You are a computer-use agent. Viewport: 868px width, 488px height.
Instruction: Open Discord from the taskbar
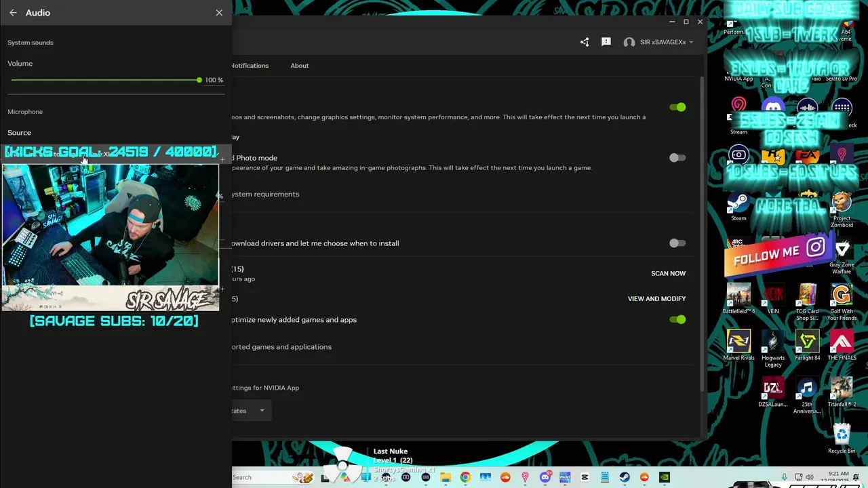click(545, 477)
